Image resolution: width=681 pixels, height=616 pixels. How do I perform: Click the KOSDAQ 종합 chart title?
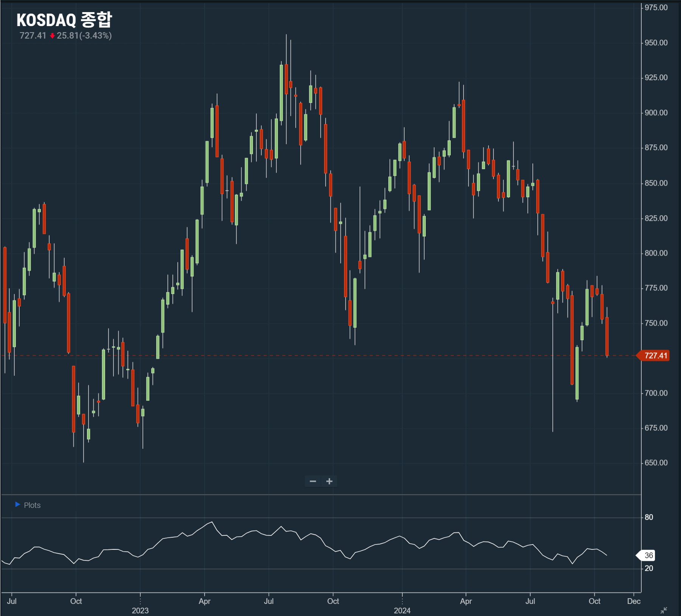(64, 20)
